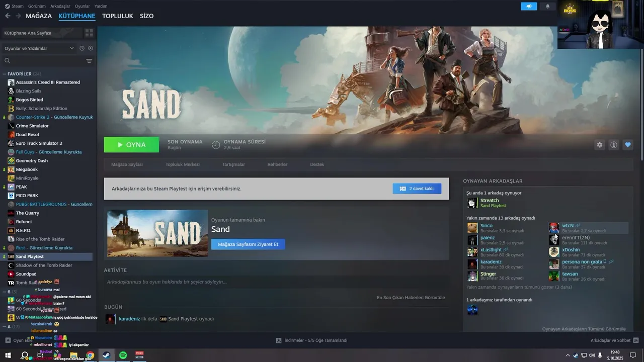Click the Bully Scholarship Edition icon
The height and width of the screenshot is (362, 644).
[11, 109]
